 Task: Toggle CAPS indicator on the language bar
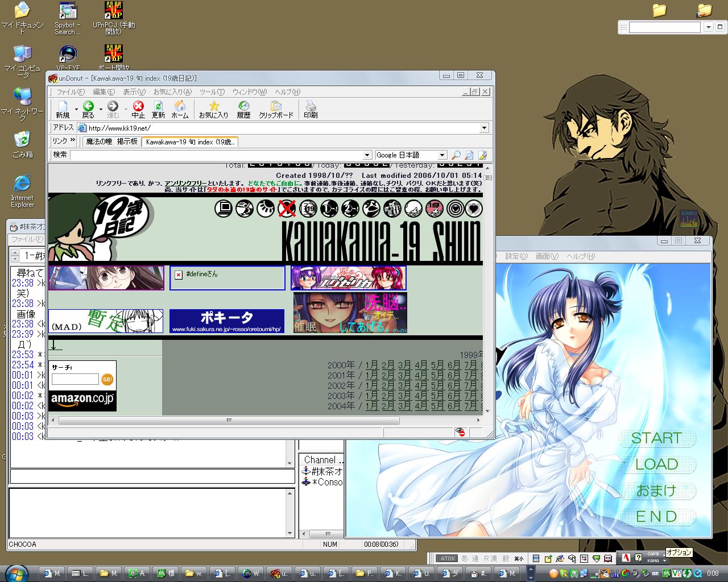(653, 554)
